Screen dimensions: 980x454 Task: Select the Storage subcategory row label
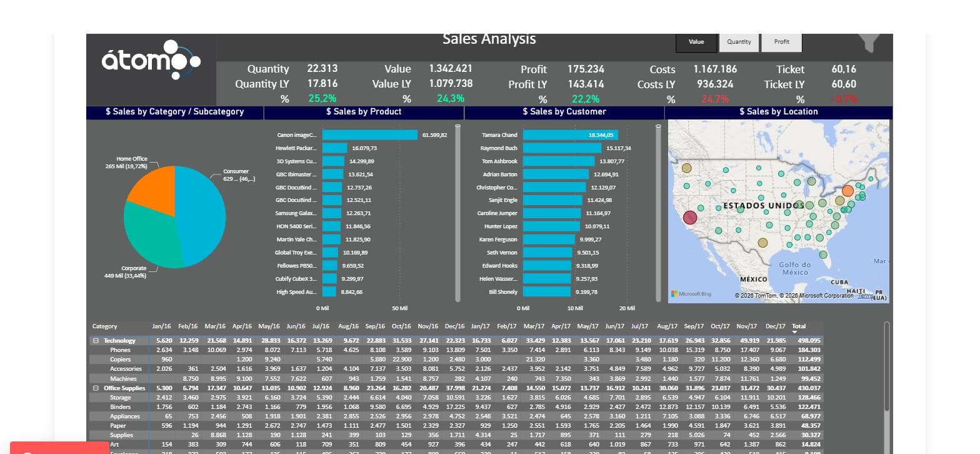[121, 398]
